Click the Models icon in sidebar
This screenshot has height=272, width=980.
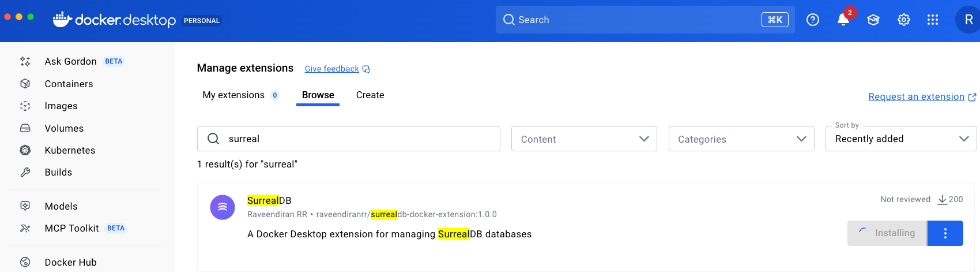(25, 206)
